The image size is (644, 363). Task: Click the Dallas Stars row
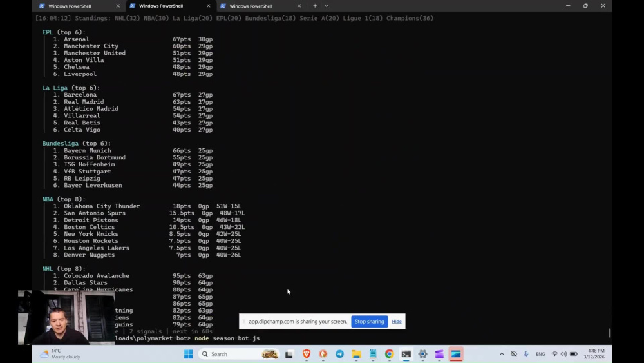(133, 283)
